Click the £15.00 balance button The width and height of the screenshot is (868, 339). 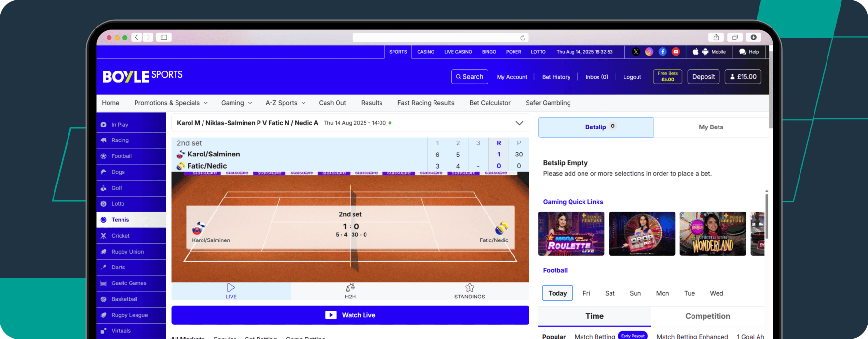click(743, 77)
